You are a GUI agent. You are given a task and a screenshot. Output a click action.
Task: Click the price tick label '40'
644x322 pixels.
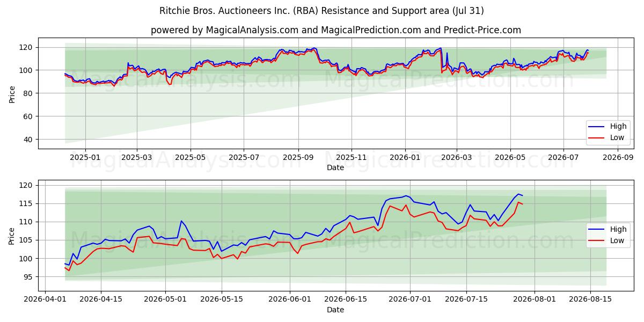point(28,140)
